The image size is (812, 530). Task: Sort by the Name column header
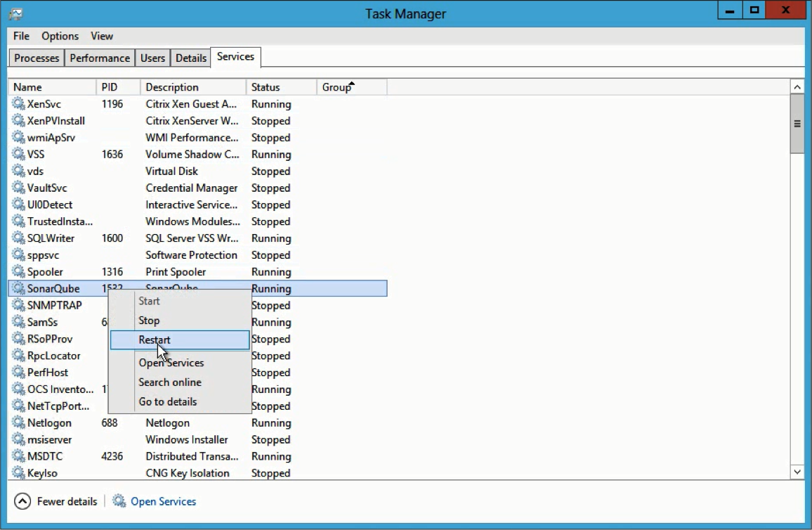(52, 87)
